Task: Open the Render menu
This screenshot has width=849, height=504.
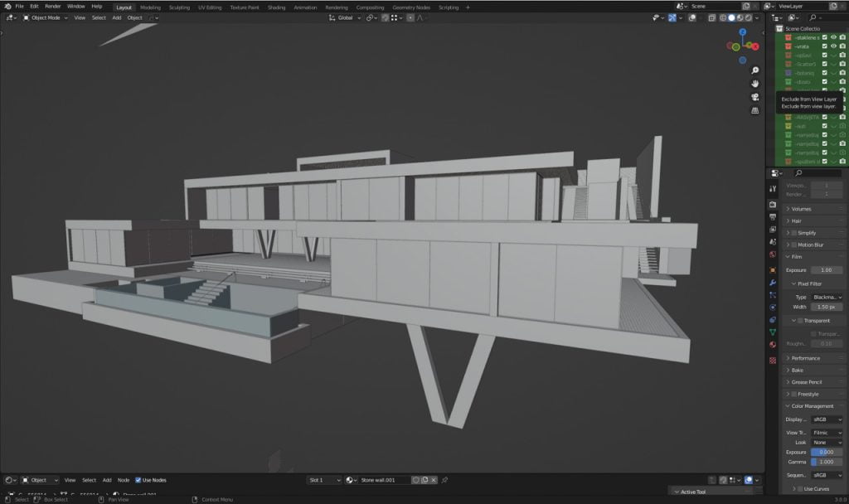Action: point(52,7)
